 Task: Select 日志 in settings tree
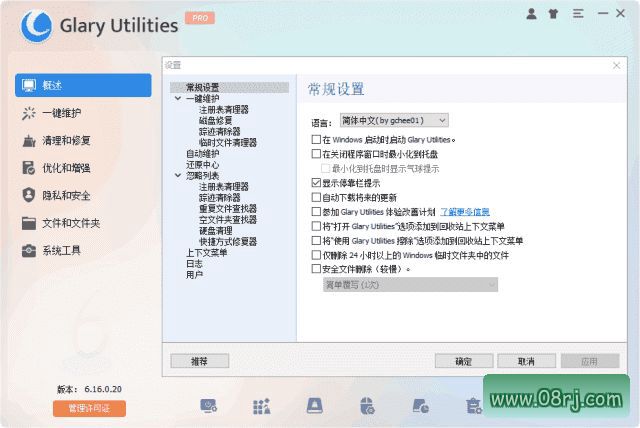click(x=194, y=264)
